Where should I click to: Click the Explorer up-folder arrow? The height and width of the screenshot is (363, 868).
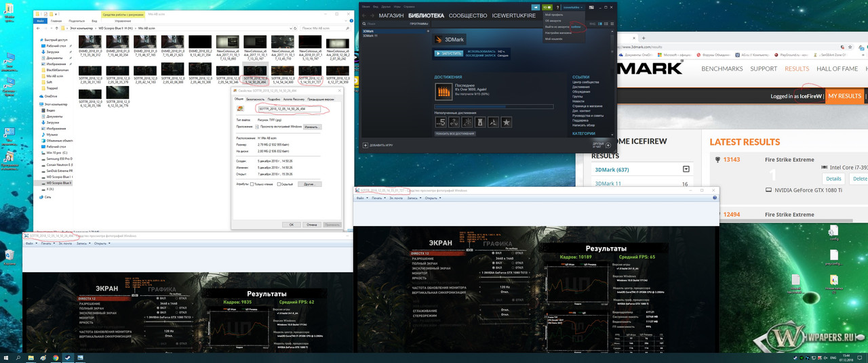click(57, 28)
